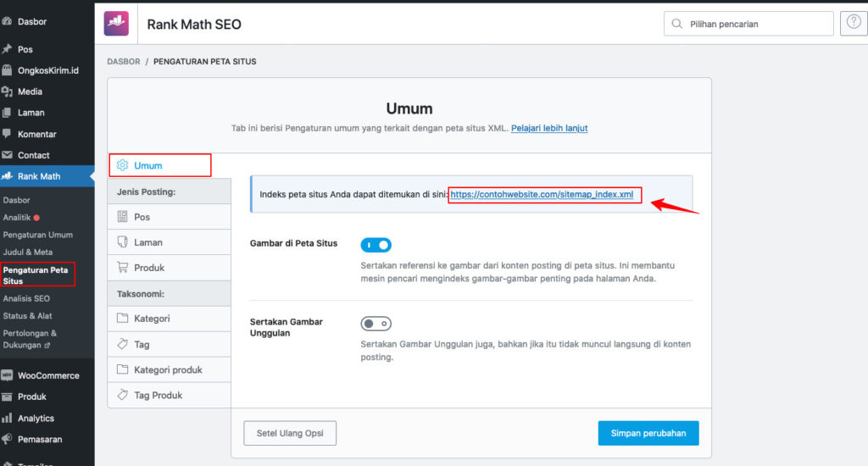Click the Taksonomi: section heading

(x=141, y=293)
